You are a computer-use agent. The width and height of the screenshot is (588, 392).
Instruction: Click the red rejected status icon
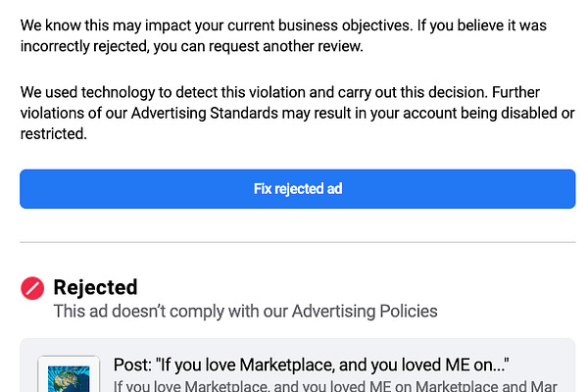pos(32,288)
